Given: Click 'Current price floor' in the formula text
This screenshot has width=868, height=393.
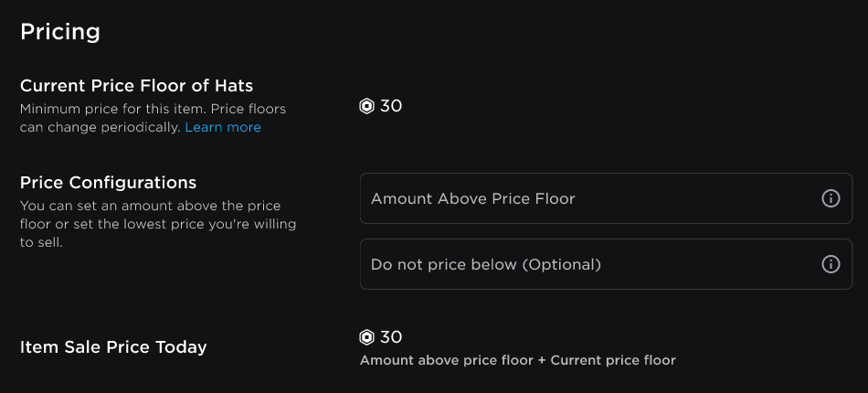Looking at the screenshot, I should point(613,360).
